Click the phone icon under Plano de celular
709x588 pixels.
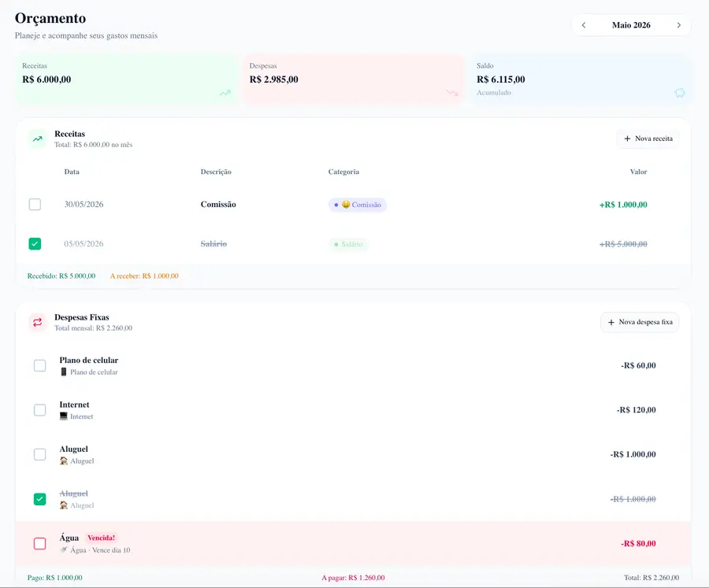[64, 372]
